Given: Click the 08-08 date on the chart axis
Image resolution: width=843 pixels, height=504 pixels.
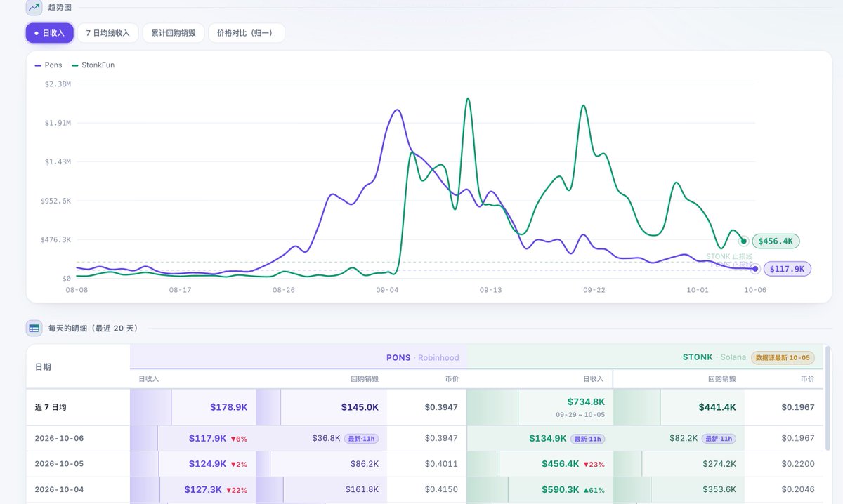Looking at the screenshot, I should pyautogui.click(x=77, y=290).
